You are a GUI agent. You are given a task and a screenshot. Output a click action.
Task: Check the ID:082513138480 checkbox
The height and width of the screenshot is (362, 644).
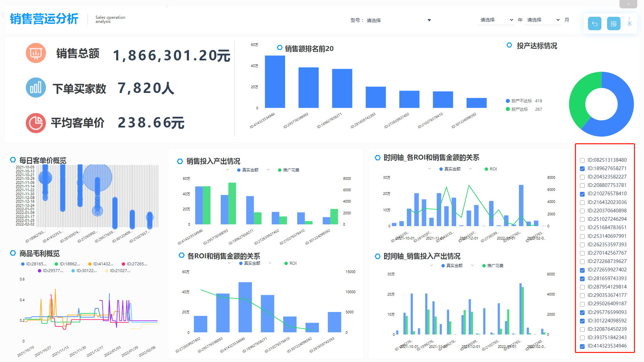point(582,160)
